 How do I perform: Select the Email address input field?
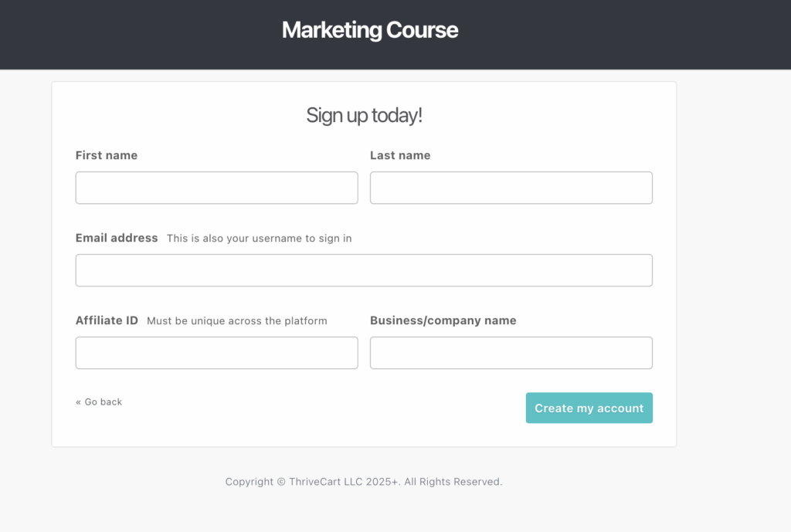pyautogui.click(x=364, y=270)
